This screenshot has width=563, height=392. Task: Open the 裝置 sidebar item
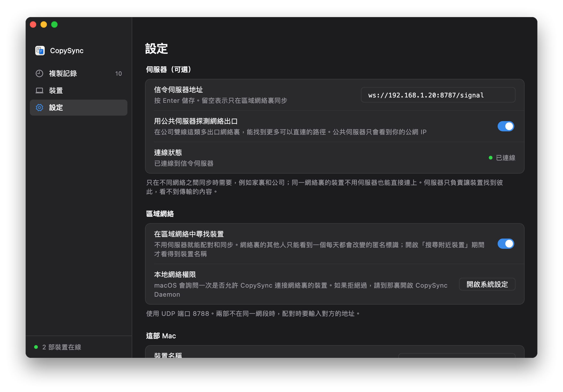(79, 91)
